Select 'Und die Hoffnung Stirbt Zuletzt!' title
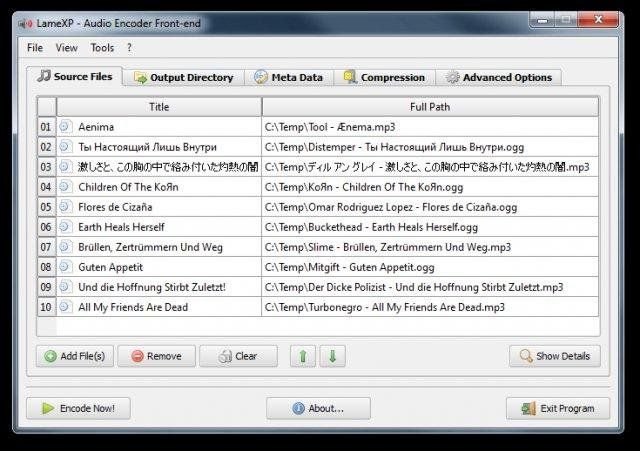 tap(159, 287)
